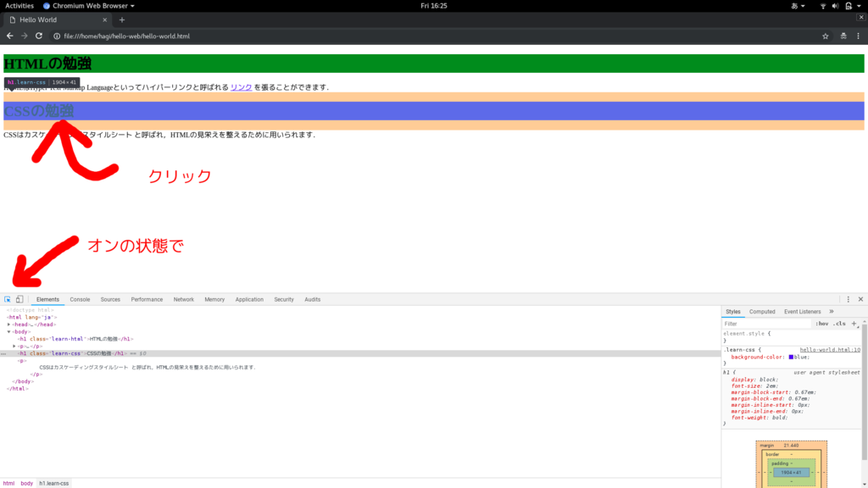The image size is (868, 488).
Task: Click the clock Fri 16:25
Action: click(433, 6)
